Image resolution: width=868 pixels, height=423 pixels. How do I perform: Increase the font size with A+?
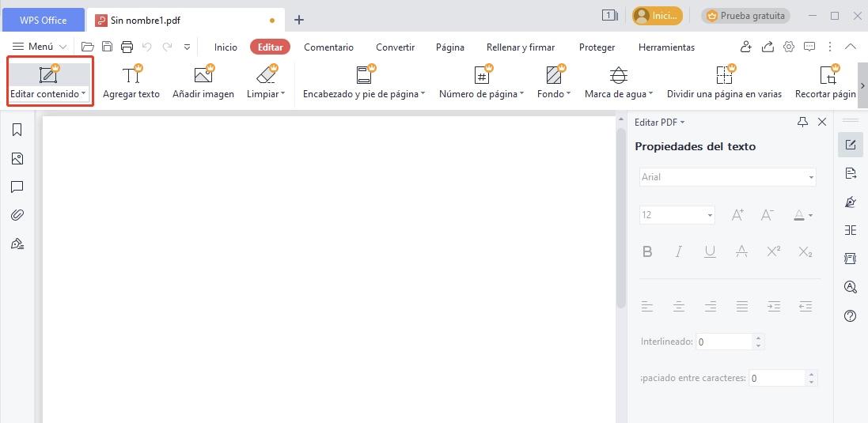[x=738, y=215]
